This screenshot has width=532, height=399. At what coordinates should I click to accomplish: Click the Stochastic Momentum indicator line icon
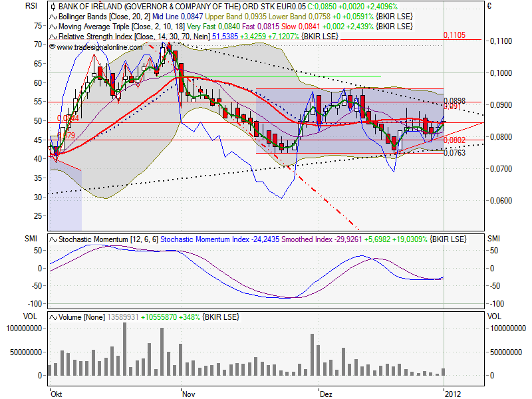click(x=53, y=239)
